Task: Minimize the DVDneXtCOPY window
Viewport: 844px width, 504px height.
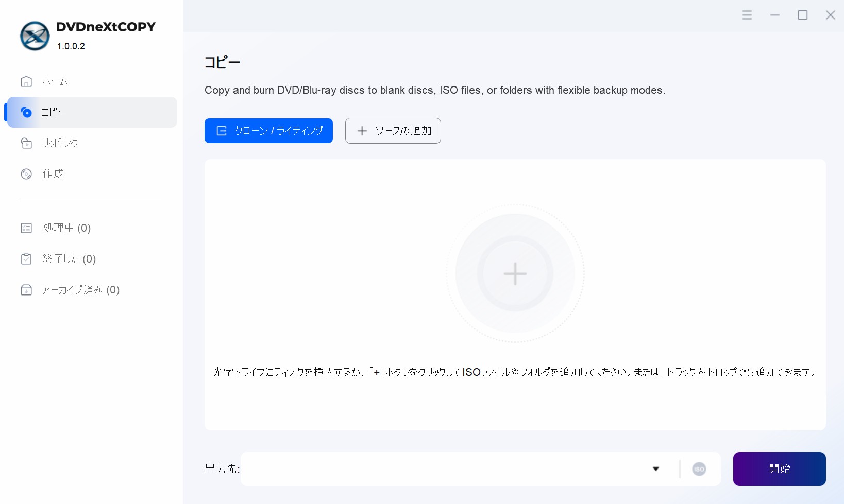Action: 775,15
